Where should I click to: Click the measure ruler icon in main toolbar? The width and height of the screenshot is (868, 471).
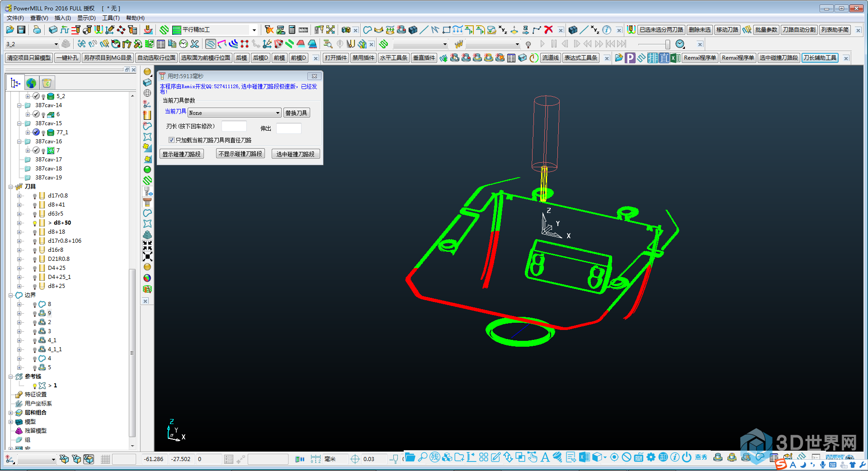(303, 30)
